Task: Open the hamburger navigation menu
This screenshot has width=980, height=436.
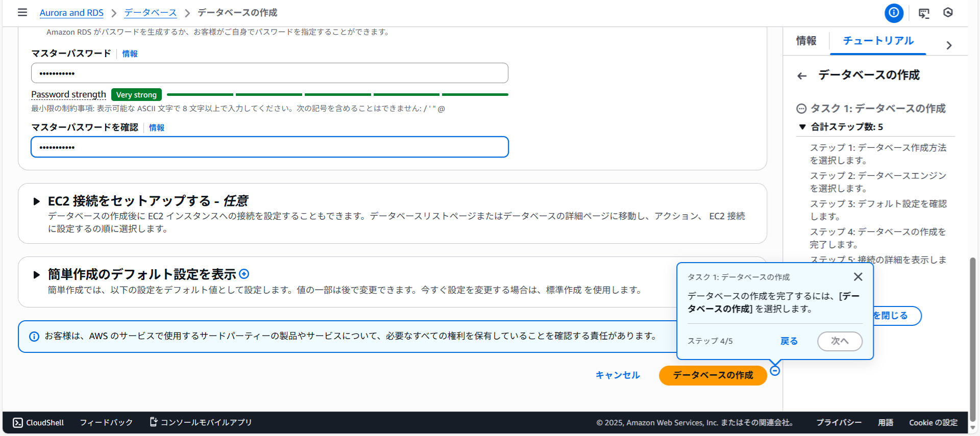Action: tap(22, 12)
